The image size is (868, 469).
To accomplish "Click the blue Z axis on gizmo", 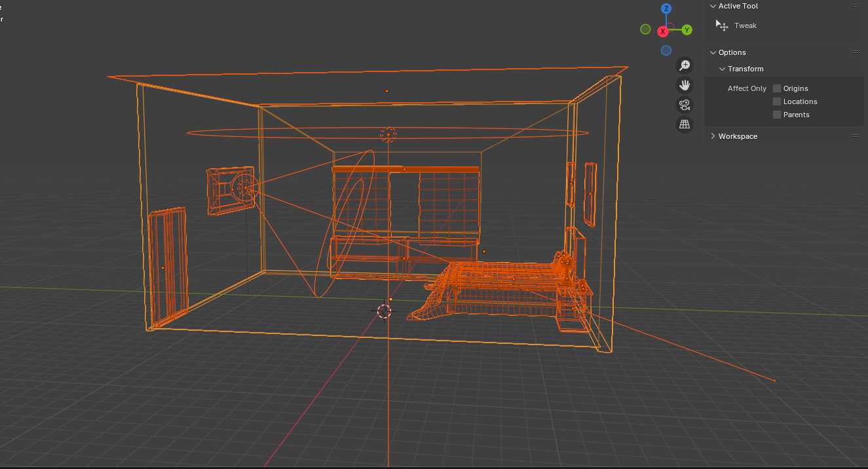I will [666, 9].
